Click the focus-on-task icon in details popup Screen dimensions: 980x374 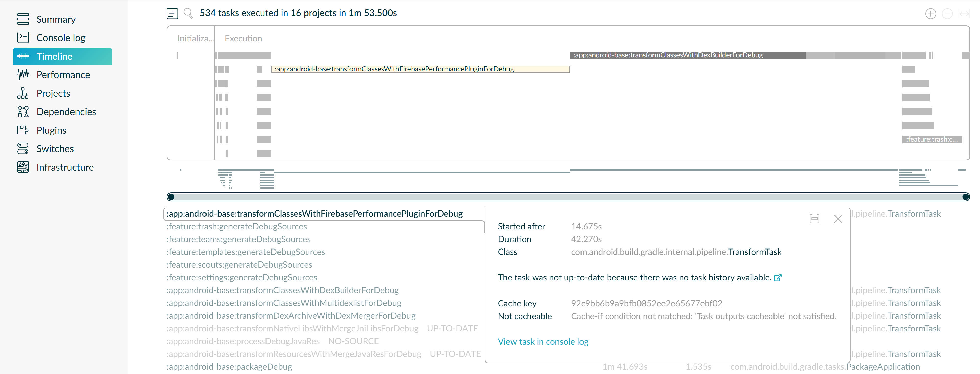(814, 219)
